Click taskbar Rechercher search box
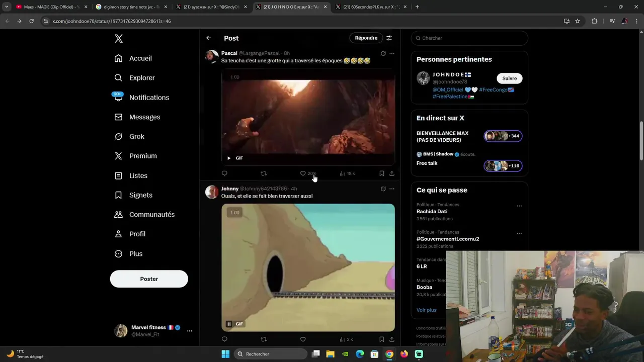Viewport: 644px width, 362px height. point(272,354)
